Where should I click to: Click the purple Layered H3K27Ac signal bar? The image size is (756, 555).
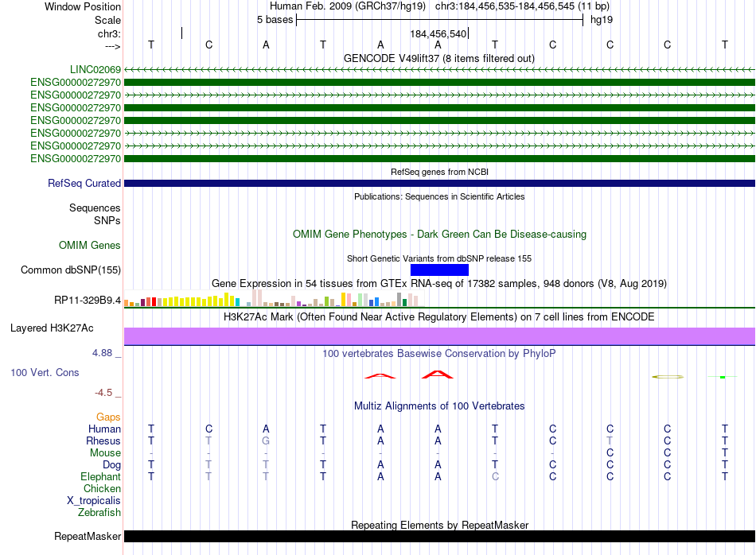click(439, 336)
